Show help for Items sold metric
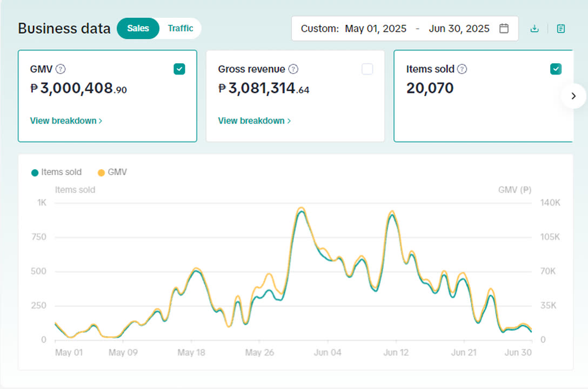The height and width of the screenshot is (389, 588). [x=462, y=69]
